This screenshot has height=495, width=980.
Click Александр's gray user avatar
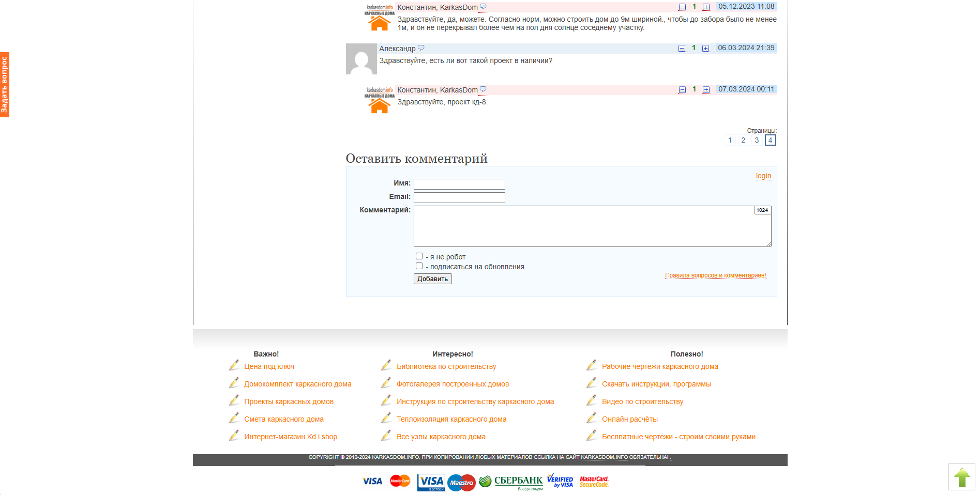[361, 59]
